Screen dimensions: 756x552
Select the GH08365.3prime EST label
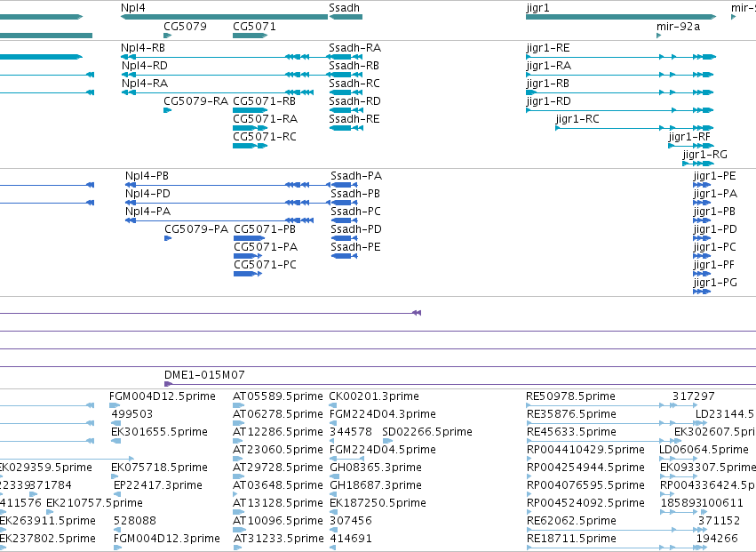pos(376,468)
